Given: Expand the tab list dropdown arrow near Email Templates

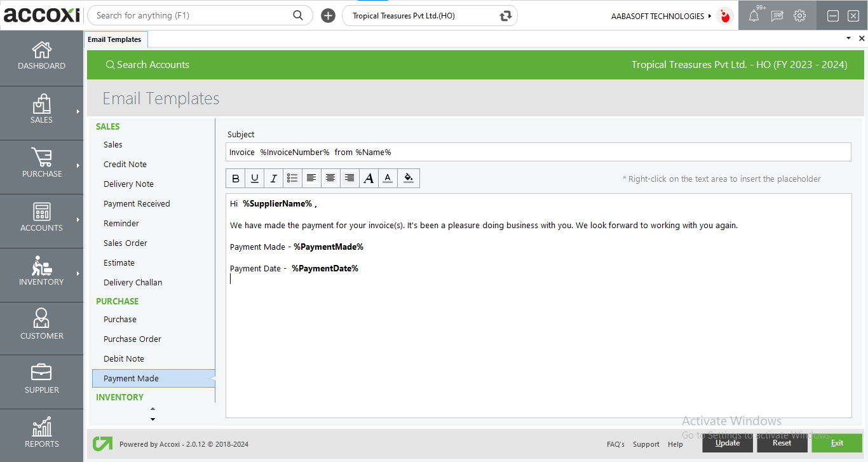Looking at the screenshot, I should click(x=848, y=38).
